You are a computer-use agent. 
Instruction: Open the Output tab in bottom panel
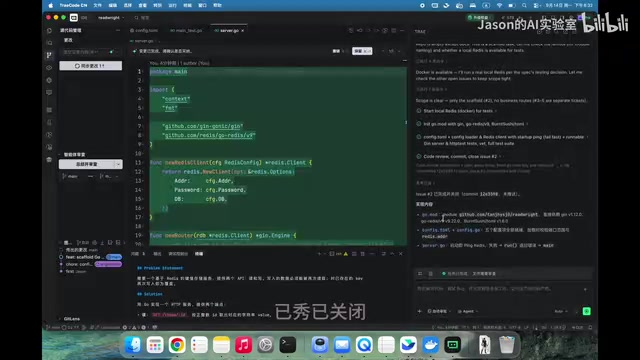click(x=157, y=254)
